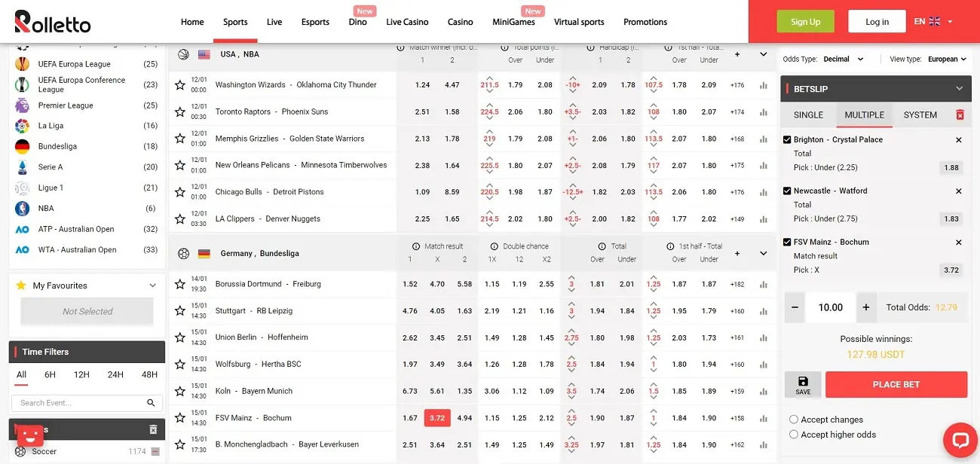Star the FSV Mainz - Bochum match
This screenshot has height=464, width=980.
(179, 418)
